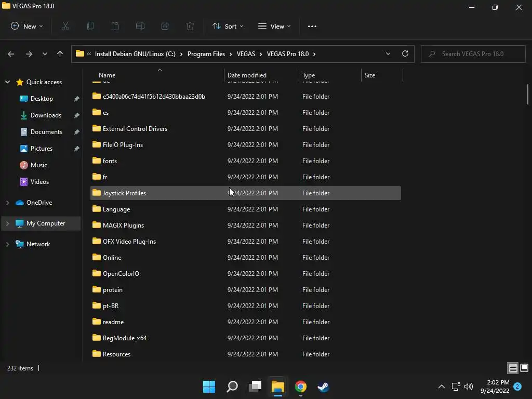Open Task View on taskbar

tap(255, 387)
